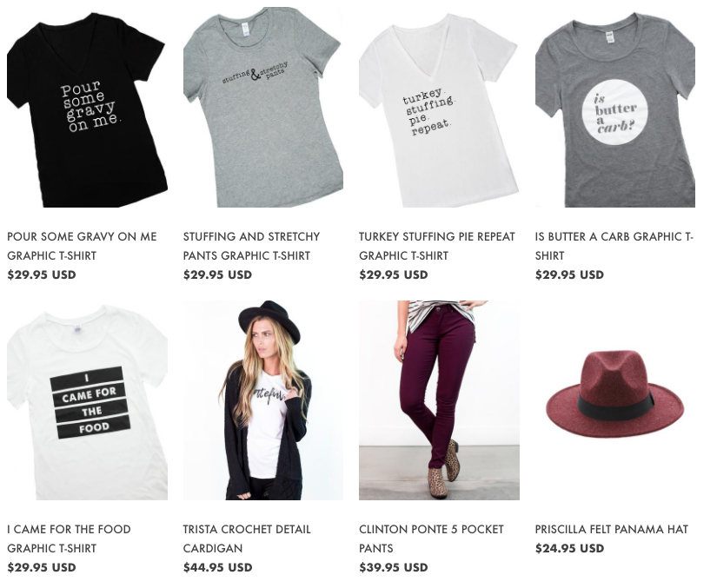Open the black Pour Some Gravy shirt image
This screenshot has width=717, height=588.
[87, 108]
